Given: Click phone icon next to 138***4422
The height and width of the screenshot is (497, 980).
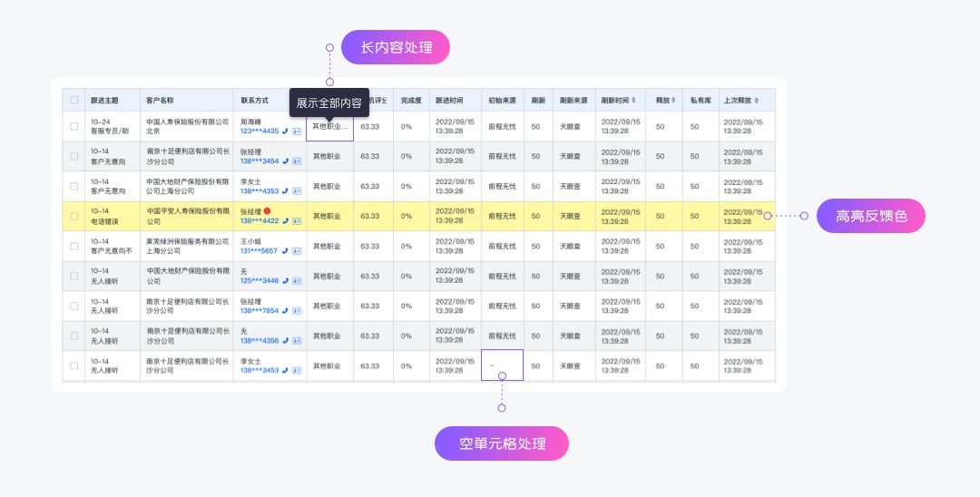Looking at the screenshot, I should point(286,221).
